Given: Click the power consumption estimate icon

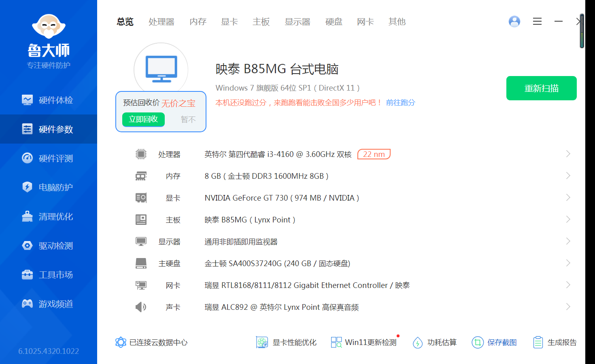Looking at the screenshot, I should (x=418, y=343).
